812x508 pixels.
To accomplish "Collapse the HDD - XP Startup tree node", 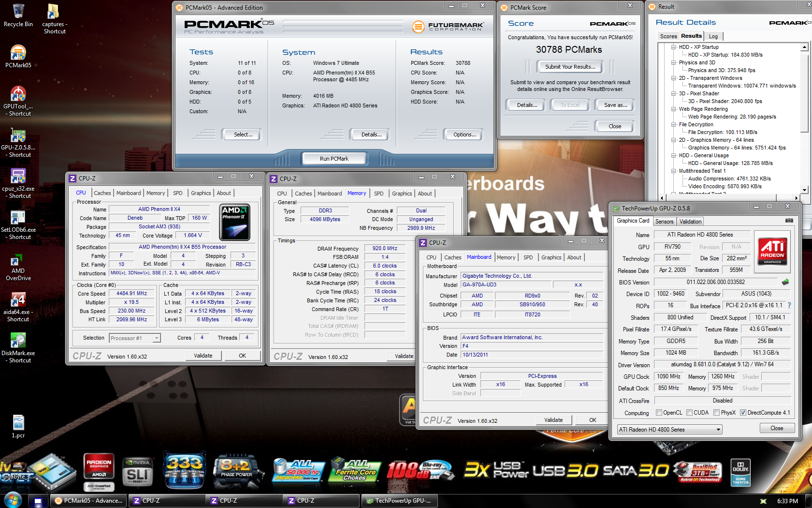I will click(x=673, y=47).
